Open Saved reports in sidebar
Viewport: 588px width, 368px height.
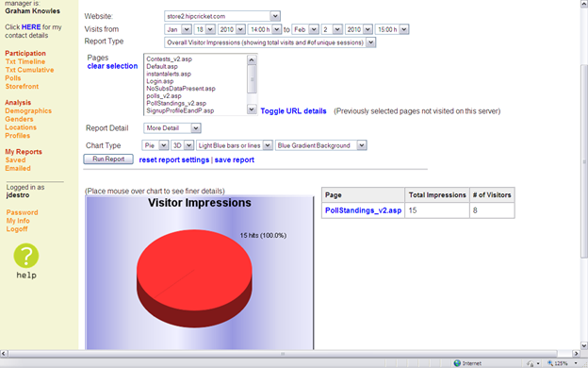tap(15, 160)
